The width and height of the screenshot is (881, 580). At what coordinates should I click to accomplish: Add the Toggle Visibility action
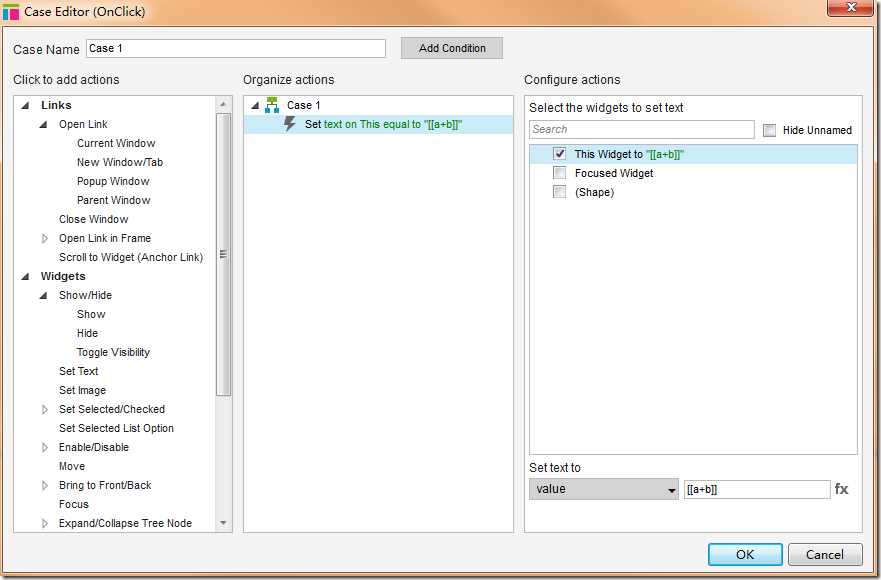(113, 352)
